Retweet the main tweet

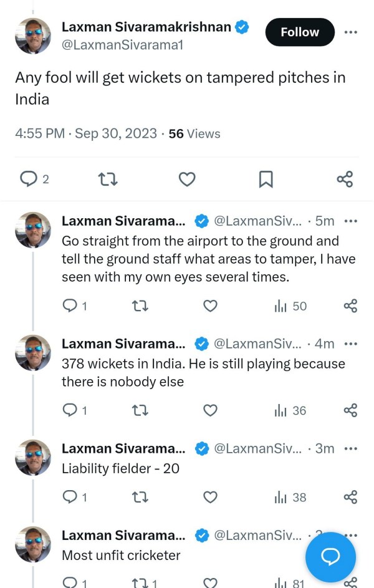point(107,179)
